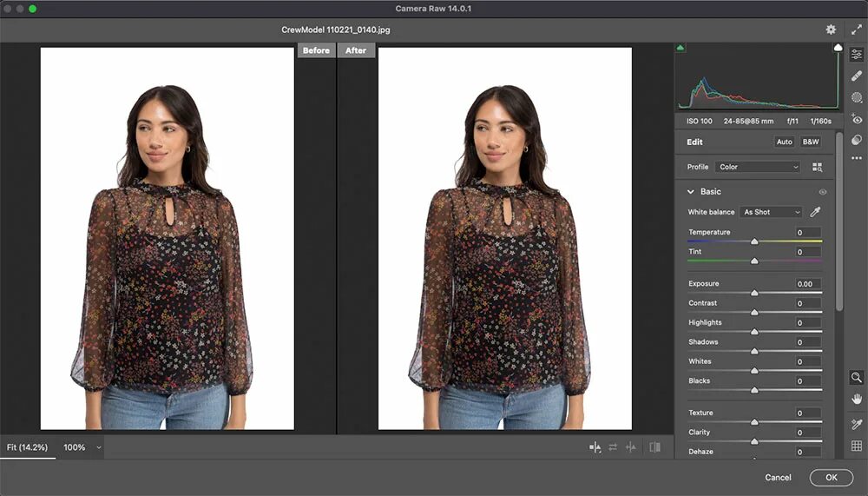This screenshot has height=496, width=868.
Task: Pick the white balance eyedropper tool
Action: point(815,212)
